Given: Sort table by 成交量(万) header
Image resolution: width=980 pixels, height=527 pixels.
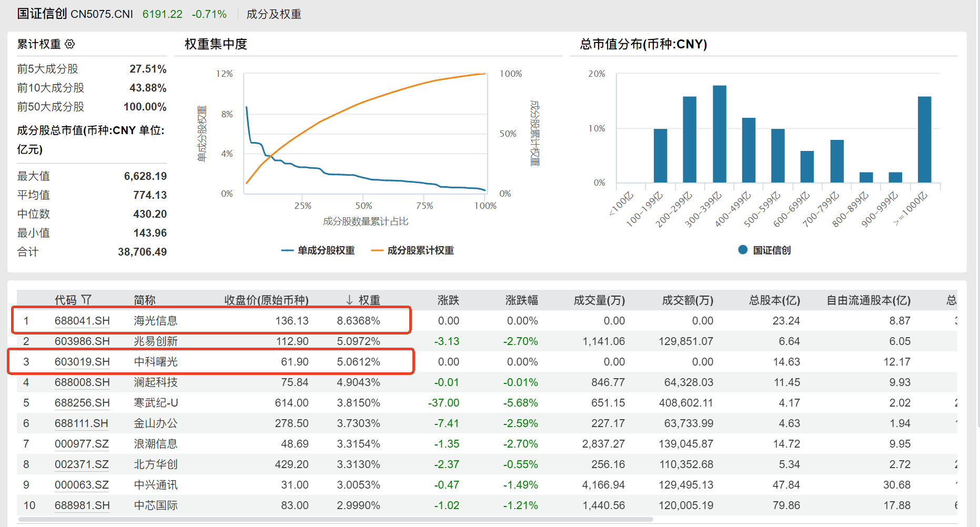Looking at the screenshot, I should pos(599,300).
